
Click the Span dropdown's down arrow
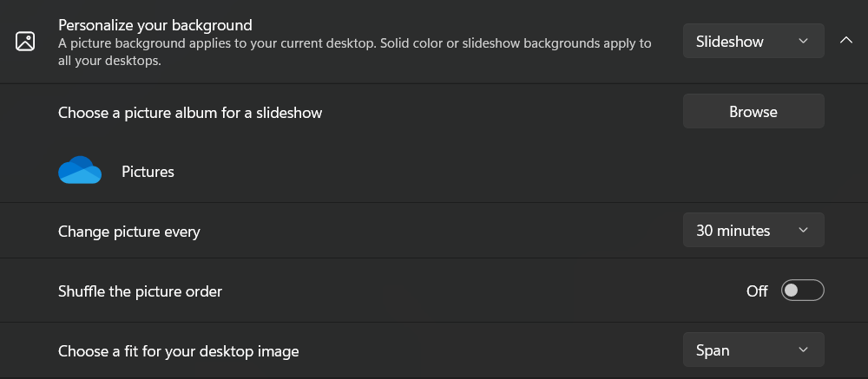pos(803,350)
